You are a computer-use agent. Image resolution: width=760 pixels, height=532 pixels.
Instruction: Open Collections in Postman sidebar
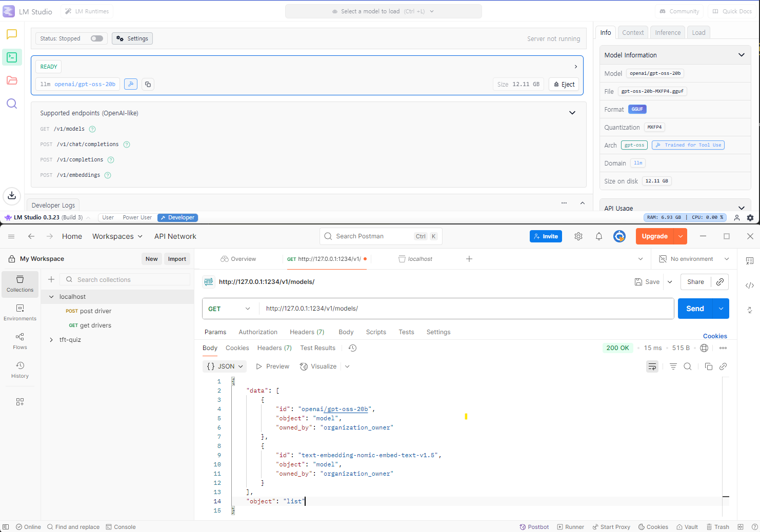pos(20,284)
